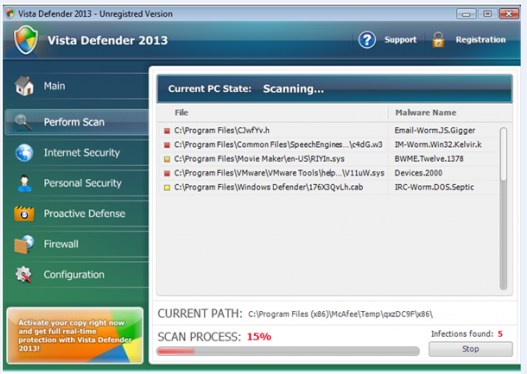Click malware name BWME.Twelve.1378
527x374 pixels.
(429, 159)
